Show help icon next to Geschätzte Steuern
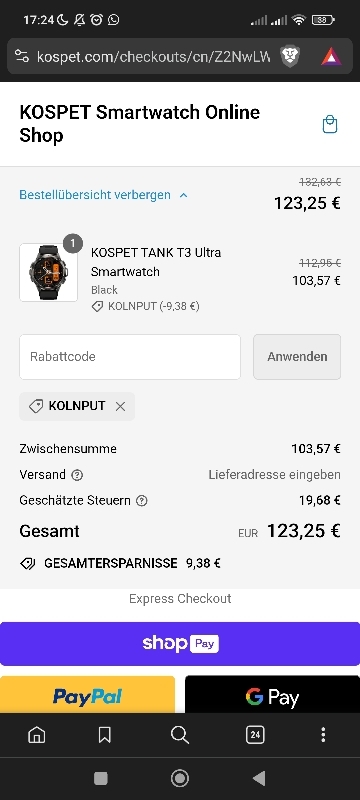Viewport: 360px width, 800px height. (x=142, y=501)
